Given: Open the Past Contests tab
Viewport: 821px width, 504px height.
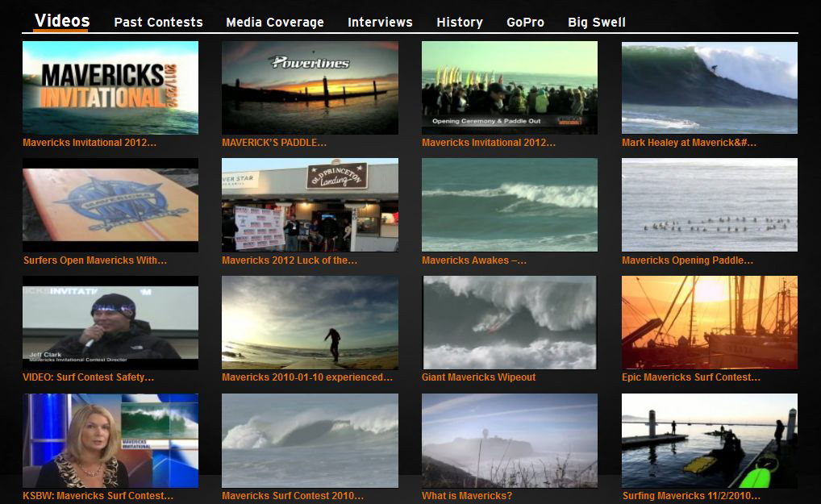Looking at the screenshot, I should [x=159, y=22].
